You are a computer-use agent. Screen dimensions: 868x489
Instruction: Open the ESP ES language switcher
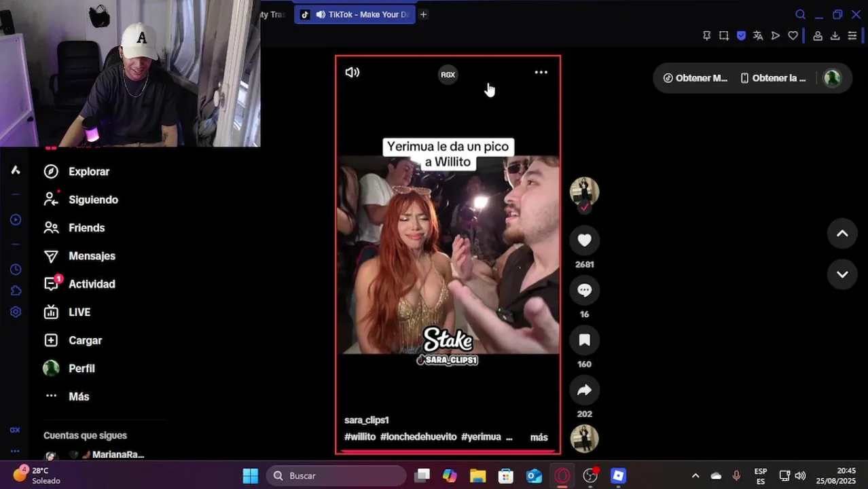761,476
